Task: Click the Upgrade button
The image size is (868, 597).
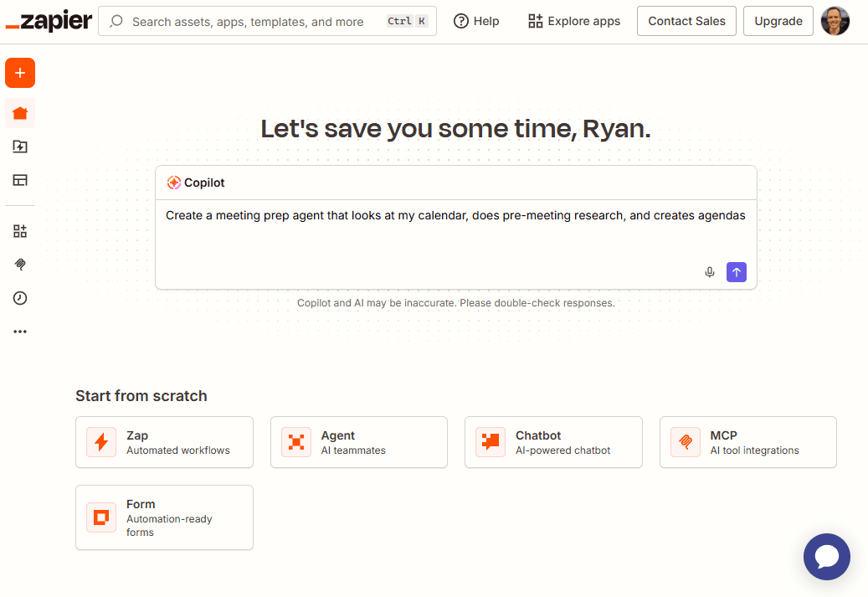Action: [x=778, y=21]
